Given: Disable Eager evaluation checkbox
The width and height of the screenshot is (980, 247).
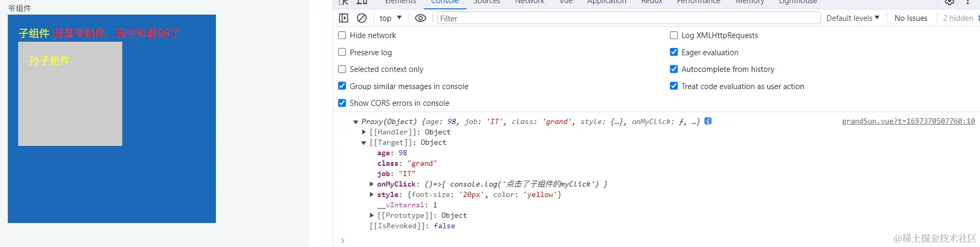Looking at the screenshot, I should point(674,52).
